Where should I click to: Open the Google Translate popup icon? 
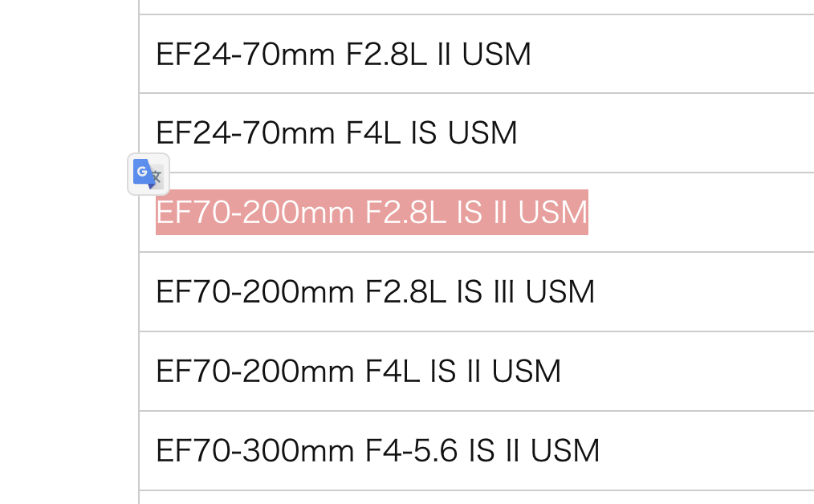149,174
